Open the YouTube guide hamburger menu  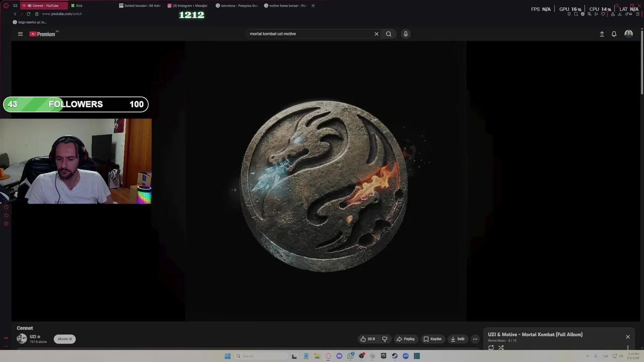point(20,34)
